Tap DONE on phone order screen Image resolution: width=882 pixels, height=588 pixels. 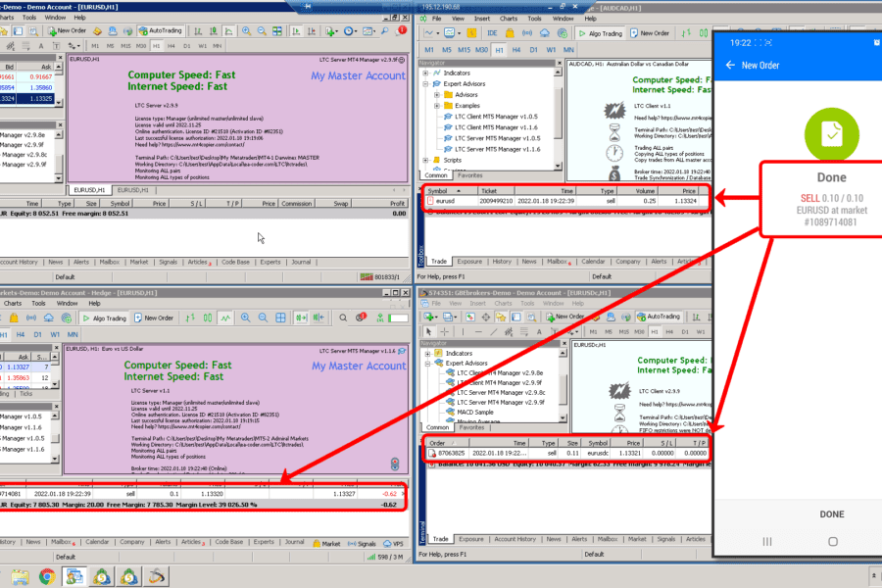tap(832, 514)
